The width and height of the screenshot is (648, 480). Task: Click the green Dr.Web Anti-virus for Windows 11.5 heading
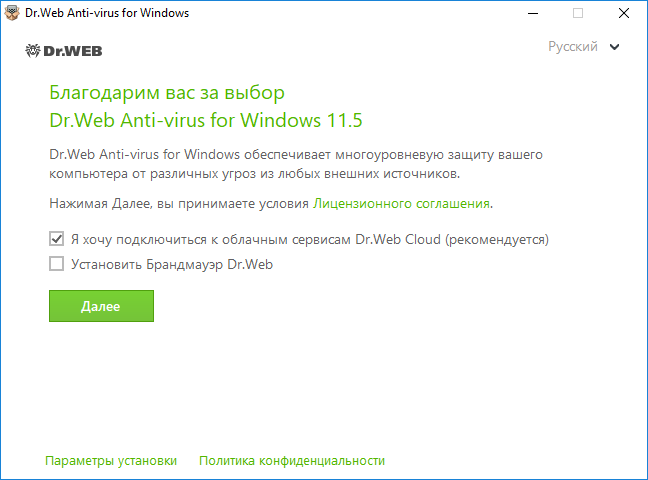206,120
